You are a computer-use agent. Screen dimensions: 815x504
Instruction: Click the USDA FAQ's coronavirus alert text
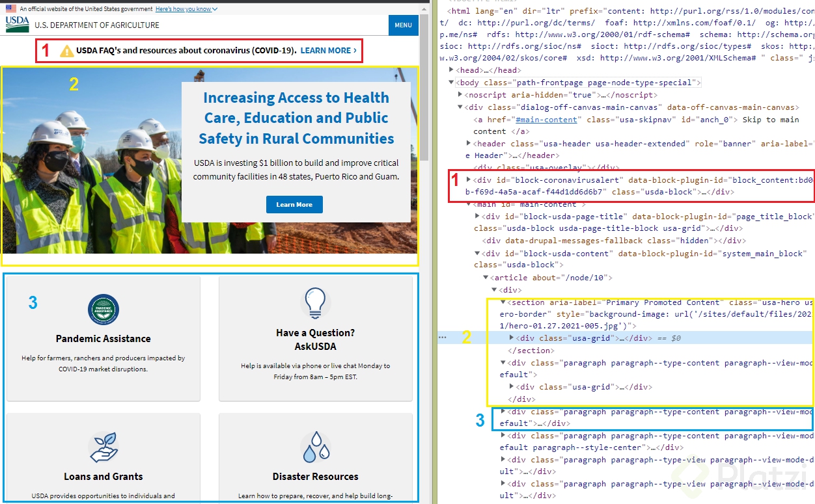point(186,51)
